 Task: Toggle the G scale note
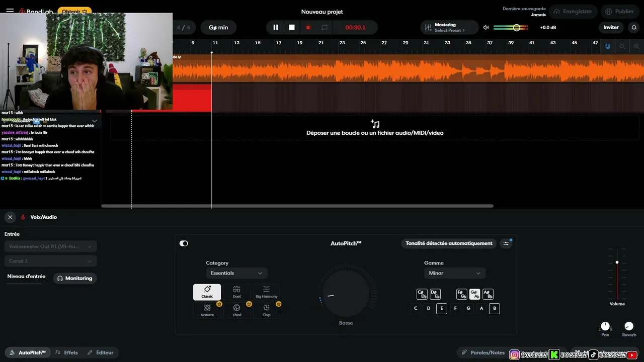pos(468,308)
